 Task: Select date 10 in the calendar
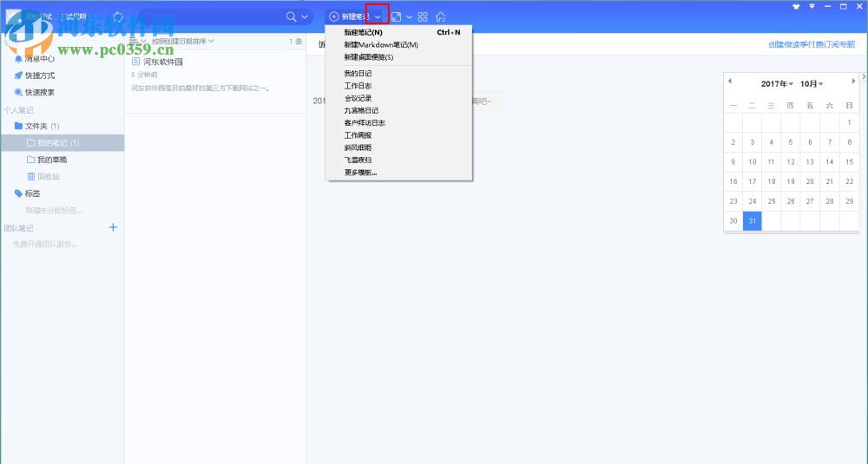click(x=753, y=162)
